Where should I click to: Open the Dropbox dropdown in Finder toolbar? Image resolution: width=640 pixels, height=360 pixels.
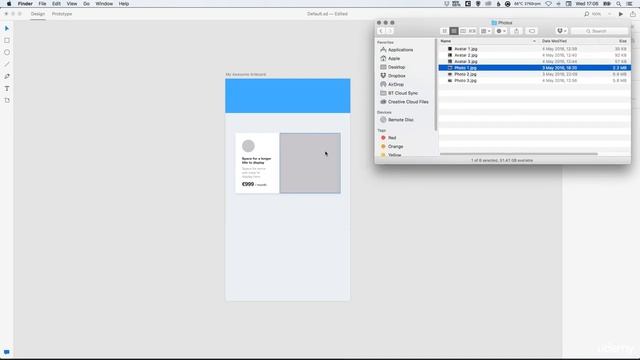tap(562, 31)
